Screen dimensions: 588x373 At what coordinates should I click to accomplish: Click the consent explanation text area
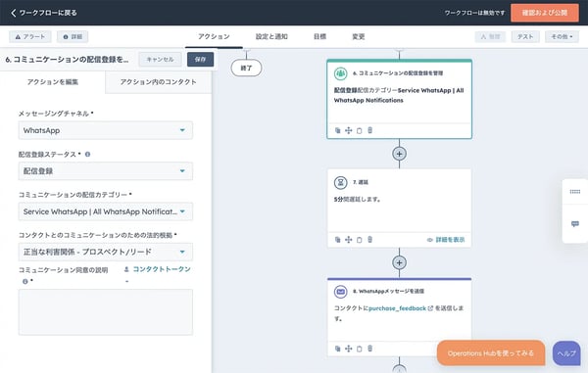pyautogui.click(x=106, y=312)
